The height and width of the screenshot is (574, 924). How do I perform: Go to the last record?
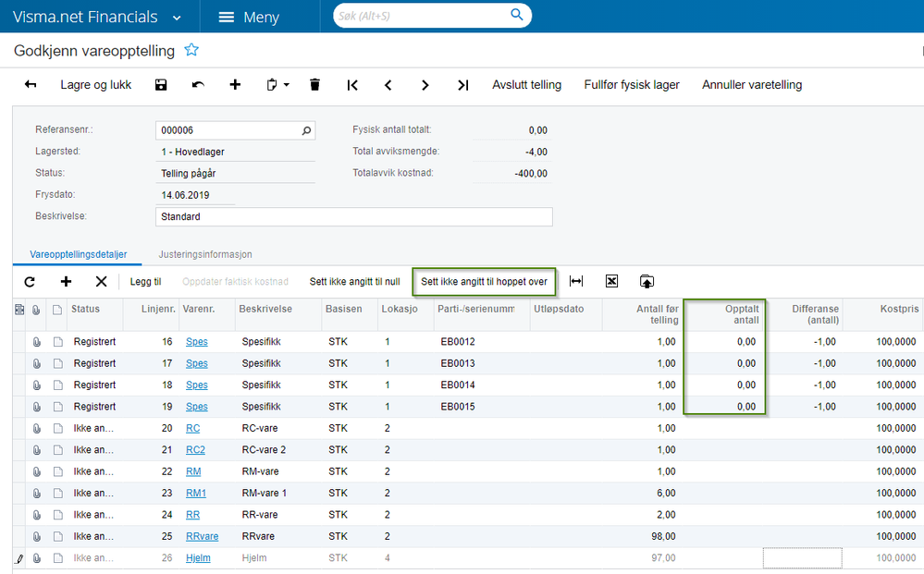pos(463,85)
